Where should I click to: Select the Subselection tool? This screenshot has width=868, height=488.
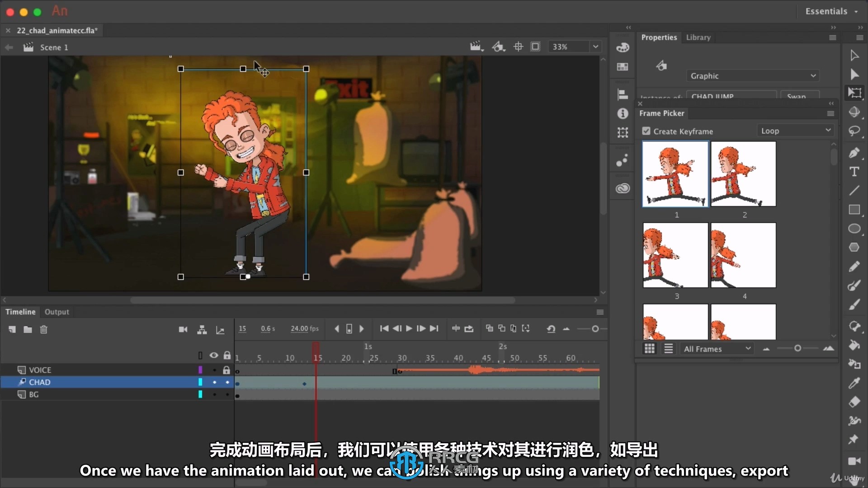[x=854, y=75]
